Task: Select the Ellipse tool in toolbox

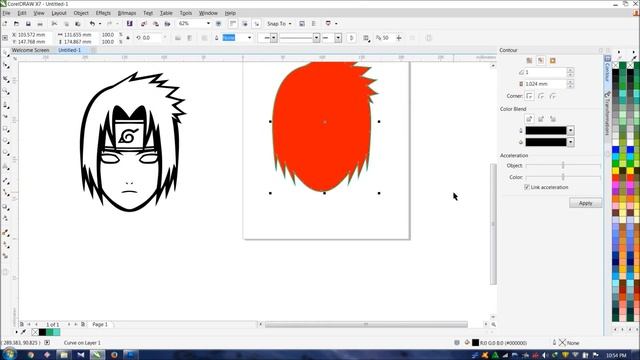Action: tap(6, 141)
